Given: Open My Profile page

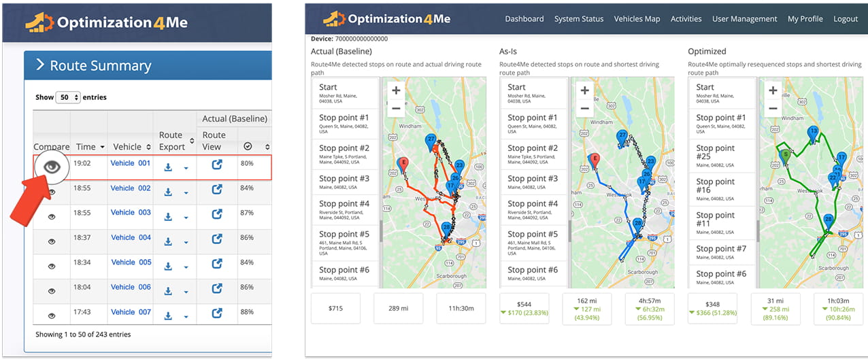Looking at the screenshot, I should 805,19.
